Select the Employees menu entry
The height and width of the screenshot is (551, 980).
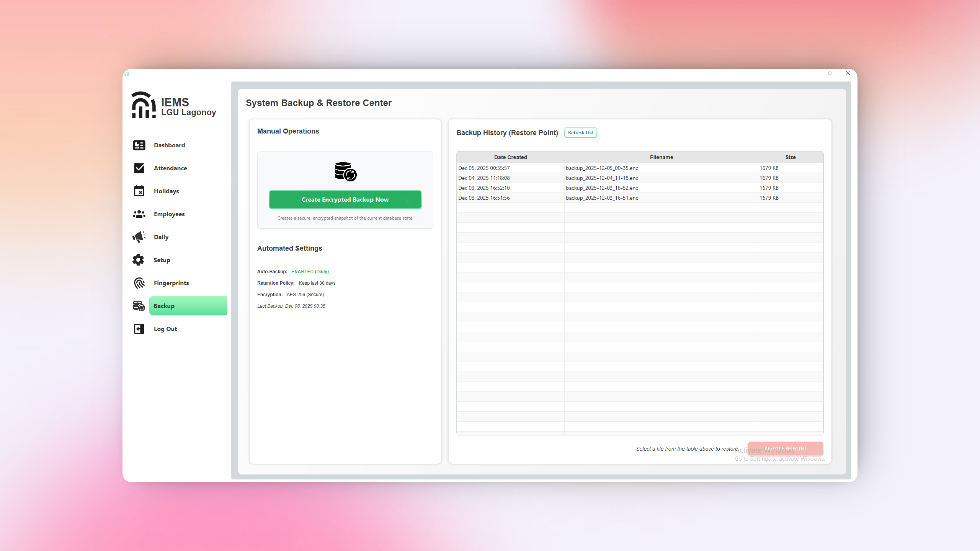(x=169, y=214)
